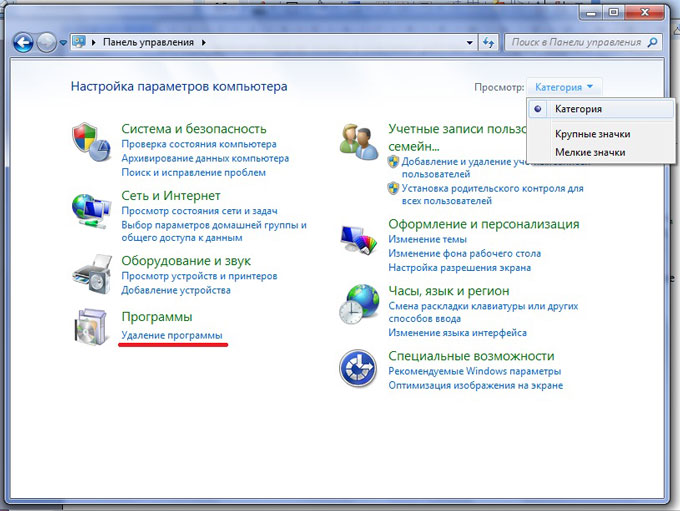Click Рекомендуемые Windows параметры link

[474, 371]
